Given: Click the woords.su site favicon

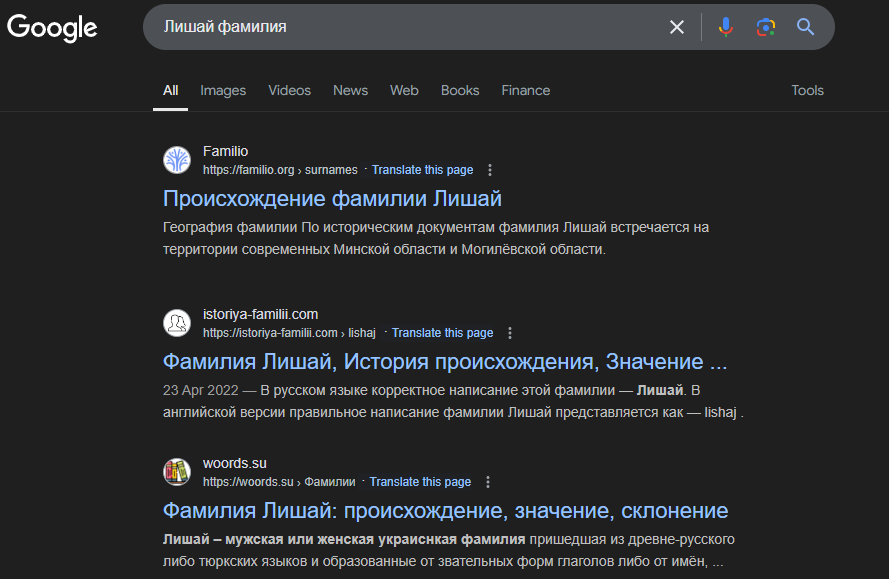Looking at the screenshot, I should [x=177, y=472].
